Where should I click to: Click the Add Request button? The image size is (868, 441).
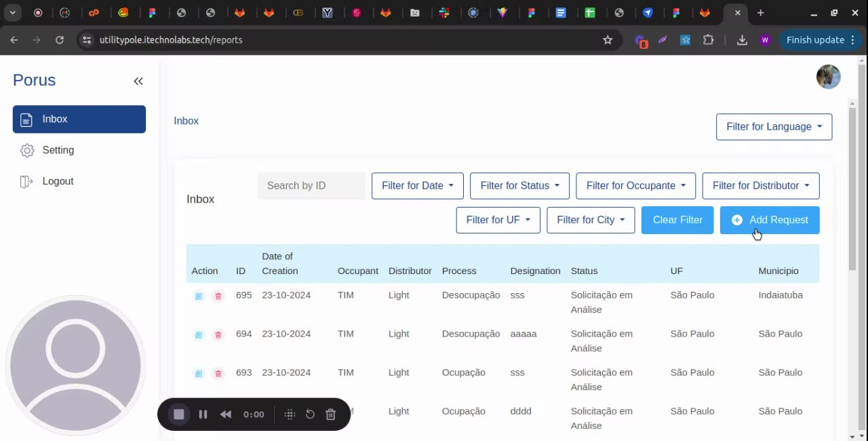tap(770, 220)
